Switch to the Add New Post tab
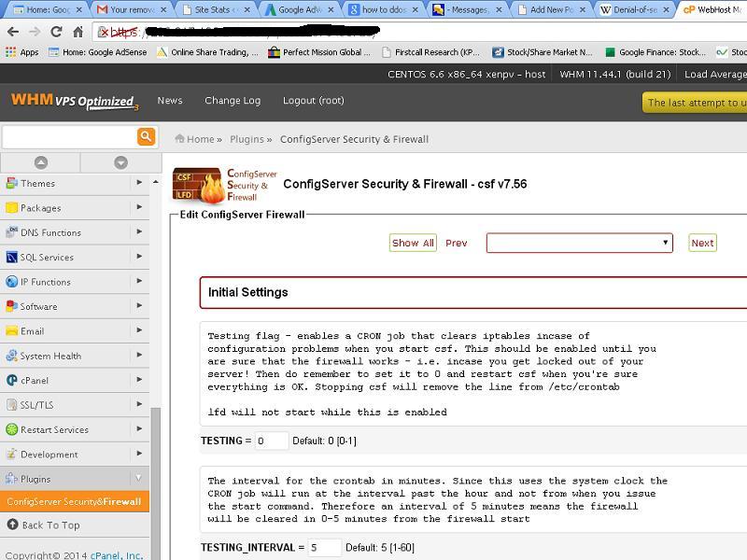747x560 pixels. [552, 9]
